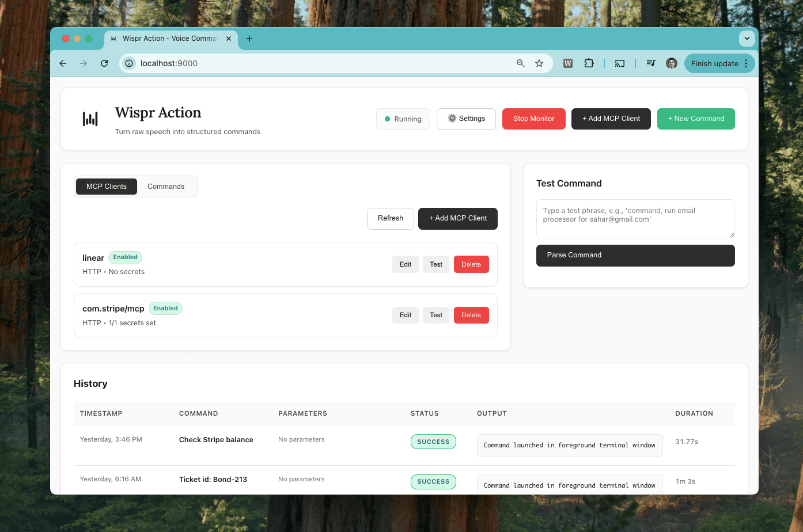The height and width of the screenshot is (532, 803).
Task: Expand site information via the address bar icon
Action: pos(128,63)
